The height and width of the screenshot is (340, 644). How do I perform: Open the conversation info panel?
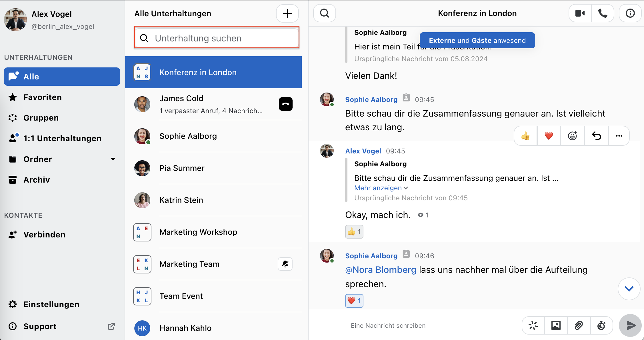point(630,13)
